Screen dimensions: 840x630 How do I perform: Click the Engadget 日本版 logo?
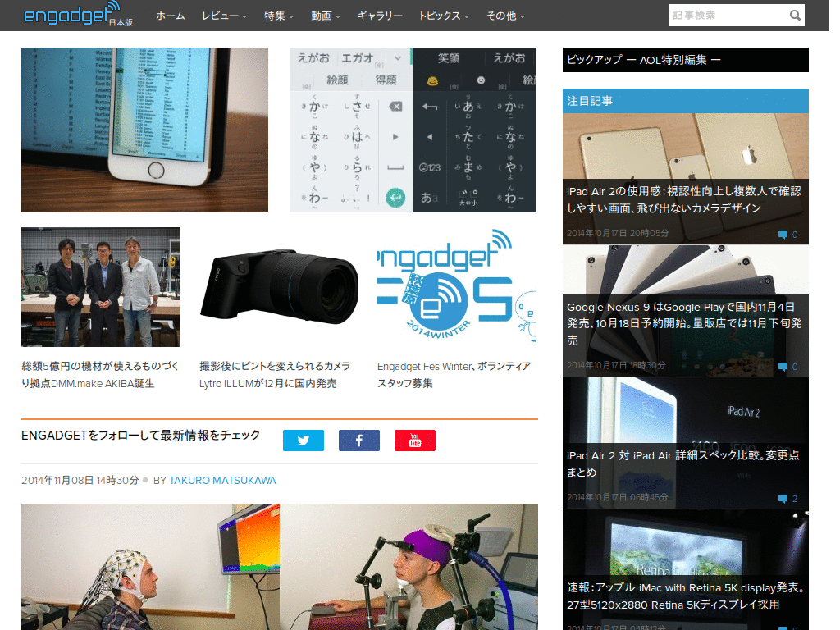tap(72, 14)
